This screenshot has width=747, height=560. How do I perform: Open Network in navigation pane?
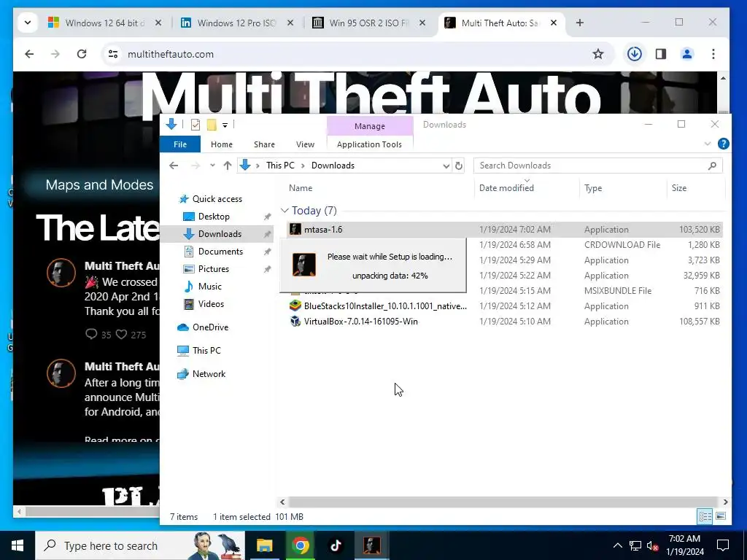pyautogui.click(x=209, y=374)
